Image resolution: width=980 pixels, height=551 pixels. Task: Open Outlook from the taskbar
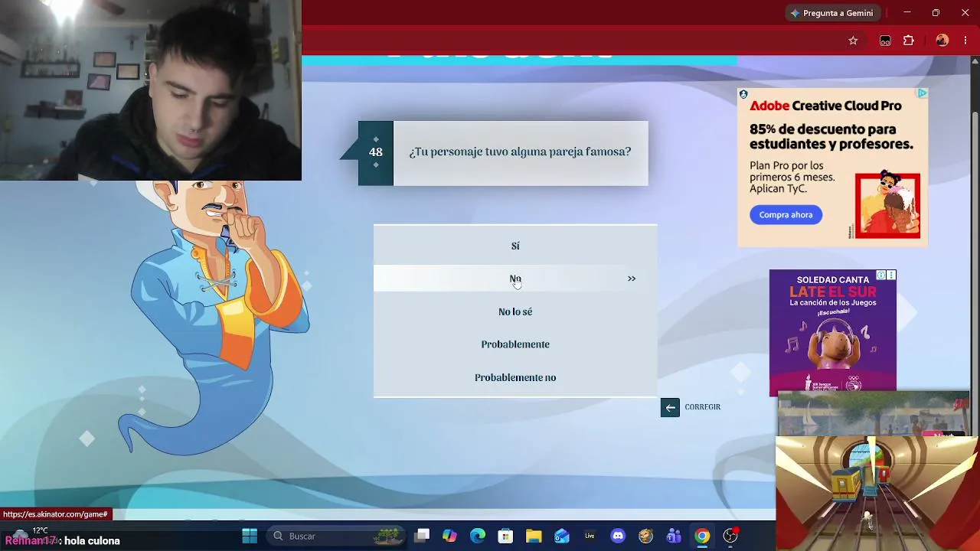point(562,536)
